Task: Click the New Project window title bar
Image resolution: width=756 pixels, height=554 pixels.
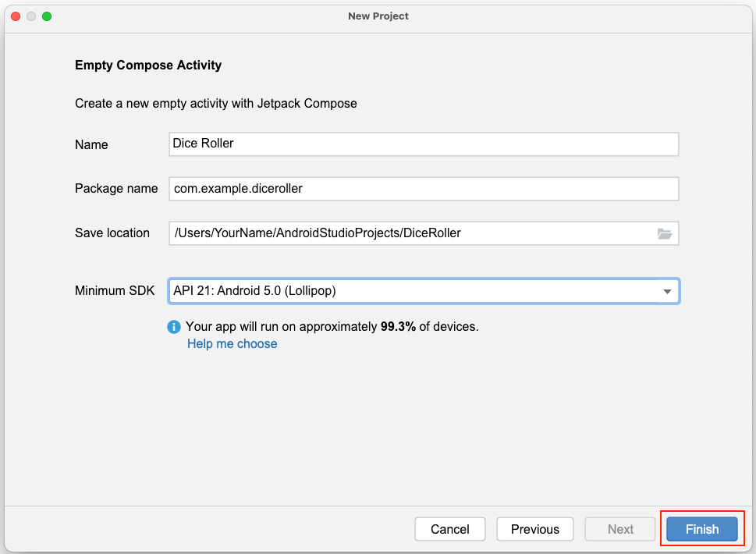Action: tap(378, 16)
